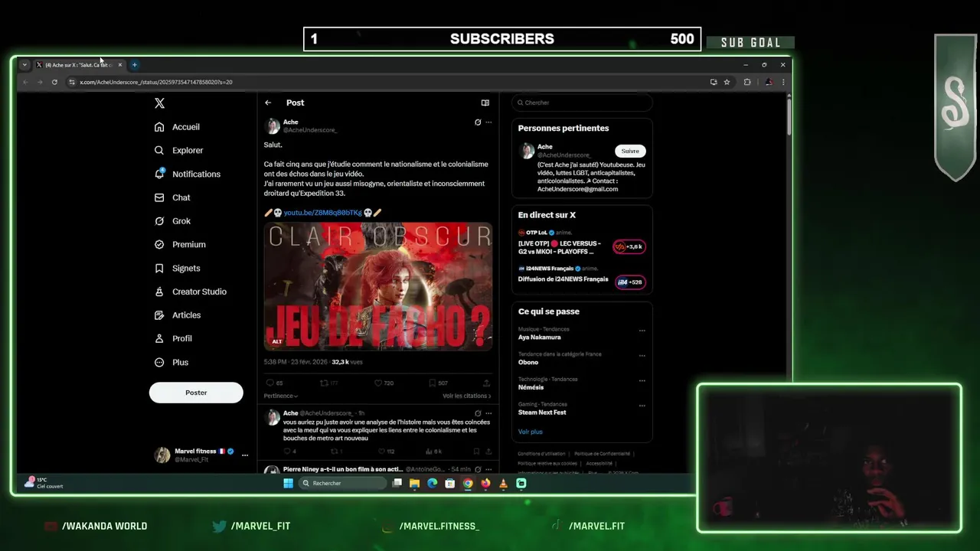Like the reply showing 112 likes
This screenshot has width=980, height=551.
(x=385, y=452)
